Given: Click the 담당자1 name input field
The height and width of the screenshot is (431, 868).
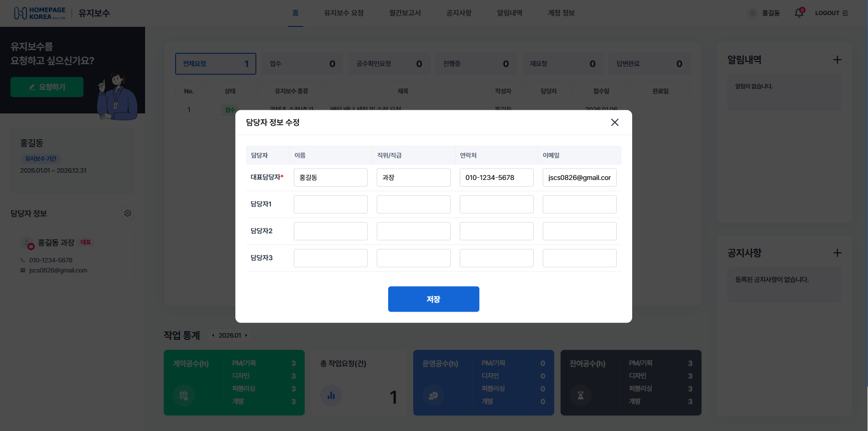Looking at the screenshot, I should (x=330, y=204).
